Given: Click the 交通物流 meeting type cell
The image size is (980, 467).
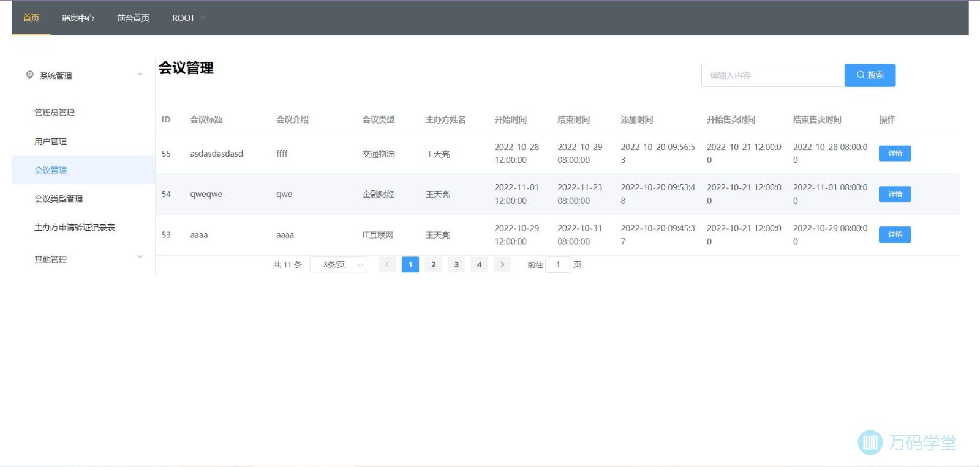Looking at the screenshot, I should point(379,154).
